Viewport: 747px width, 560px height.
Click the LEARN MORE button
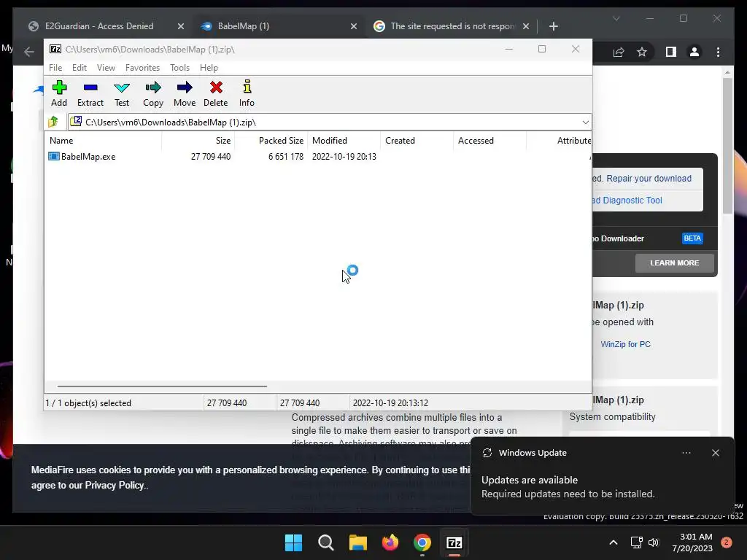tap(675, 262)
